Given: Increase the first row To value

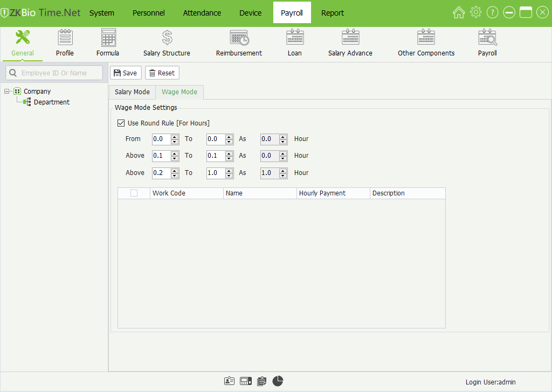Looking at the screenshot, I should tap(229, 137).
